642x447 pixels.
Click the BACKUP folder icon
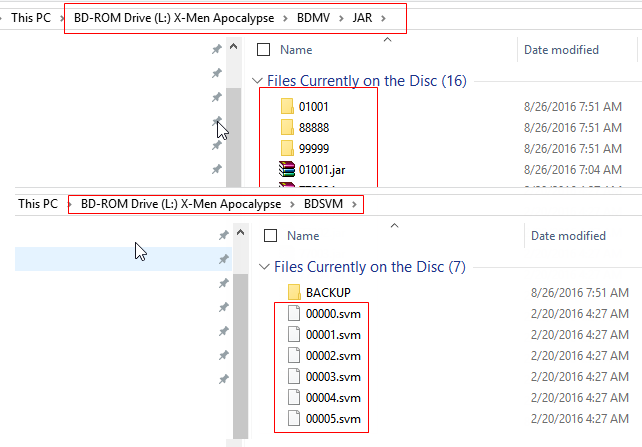(294, 292)
